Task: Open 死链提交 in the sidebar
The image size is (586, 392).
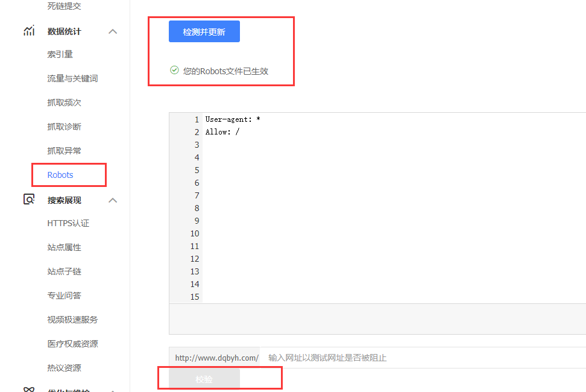Action: tap(64, 6)
